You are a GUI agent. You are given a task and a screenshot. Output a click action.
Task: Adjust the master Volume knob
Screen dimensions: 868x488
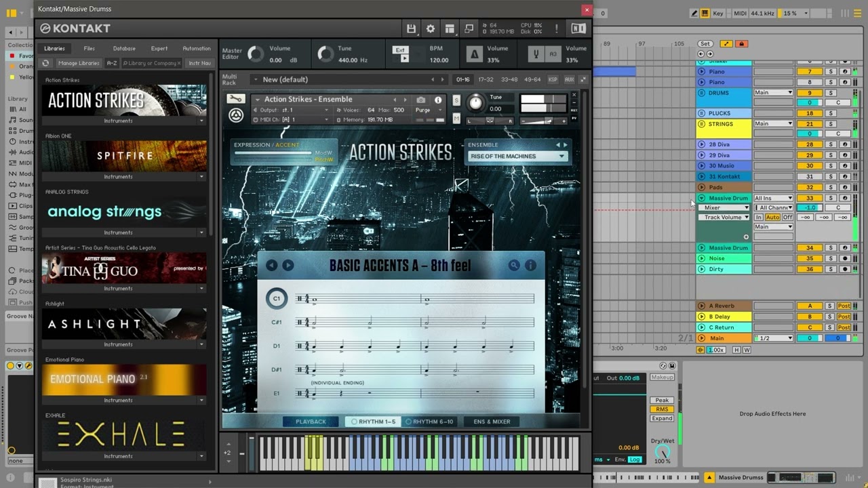point(256,54)
